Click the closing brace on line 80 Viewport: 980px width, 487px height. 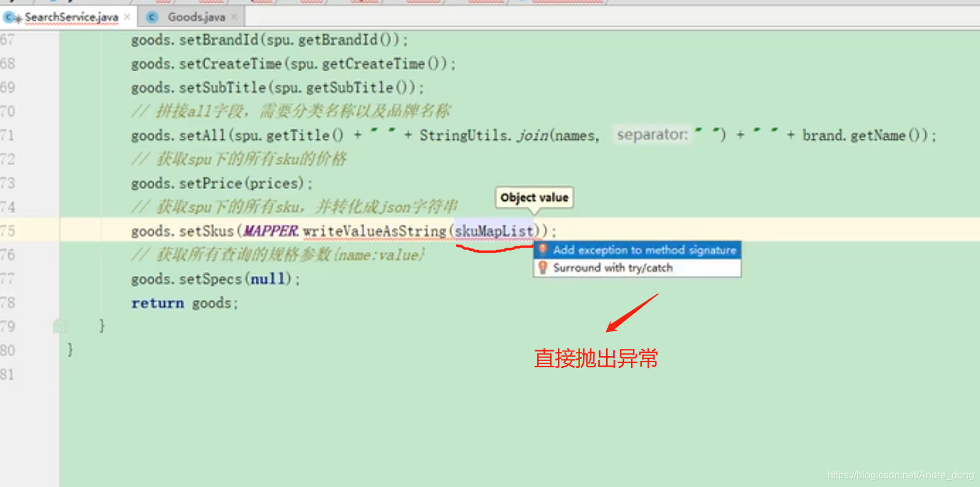pos(70,350)
